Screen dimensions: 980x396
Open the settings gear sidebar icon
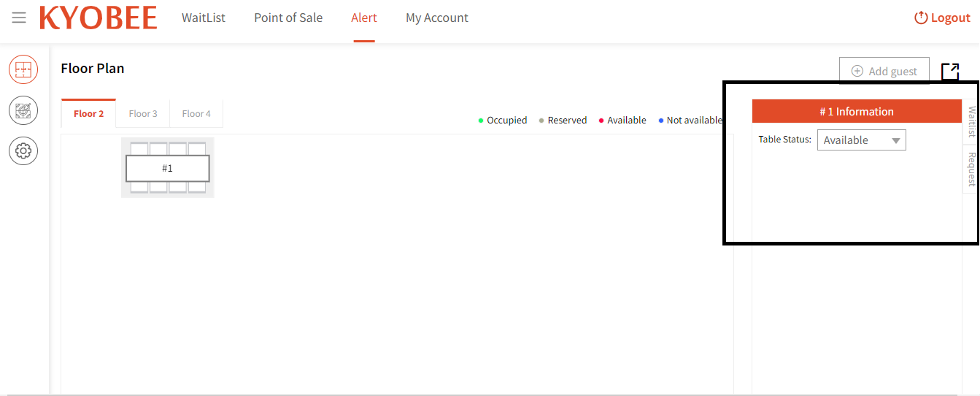click(23, 151)
